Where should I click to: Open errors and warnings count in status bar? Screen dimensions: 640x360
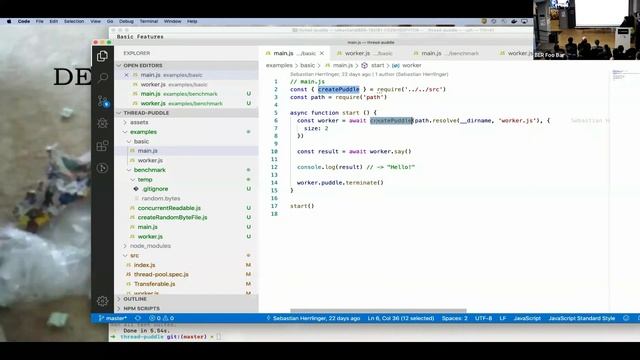162,318
